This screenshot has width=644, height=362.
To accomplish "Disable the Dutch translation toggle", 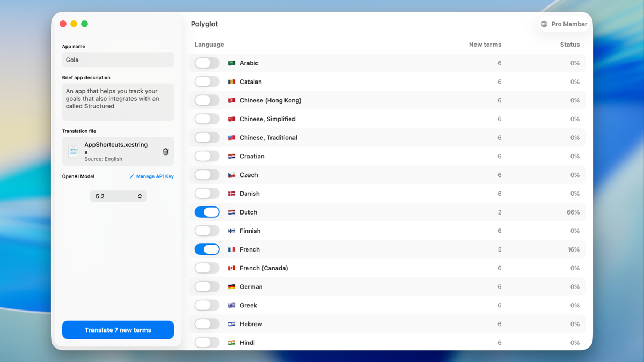I will tap(207, 212).
